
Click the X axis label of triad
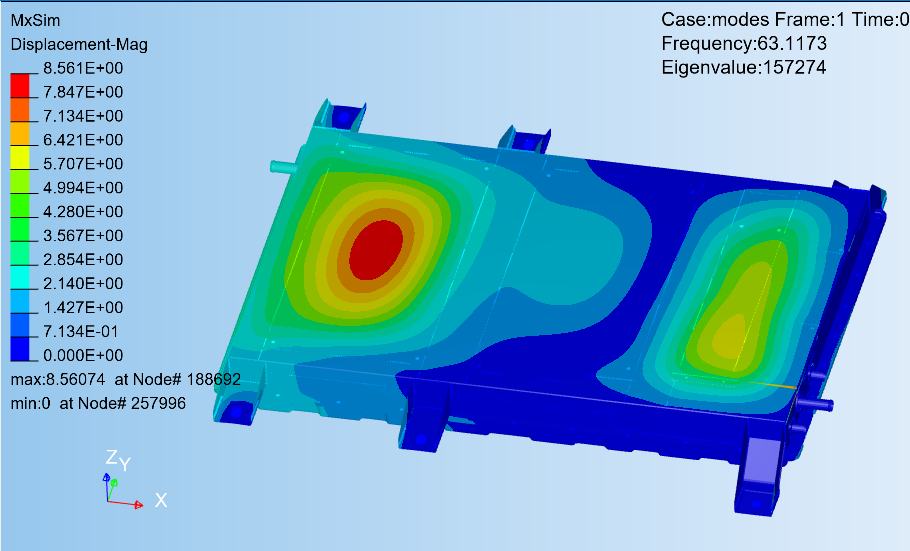coord(161,500)
